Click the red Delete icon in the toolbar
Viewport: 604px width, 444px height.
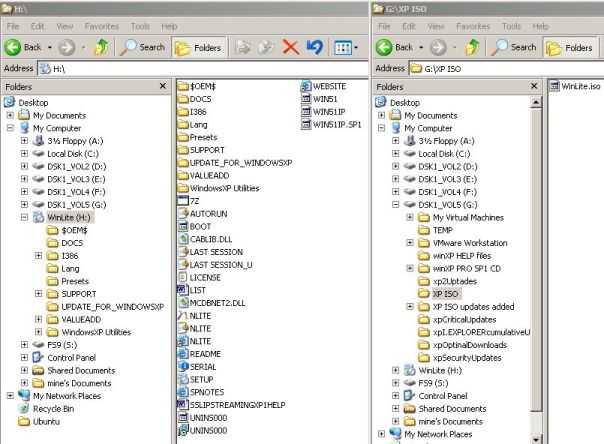pos(291,47)
